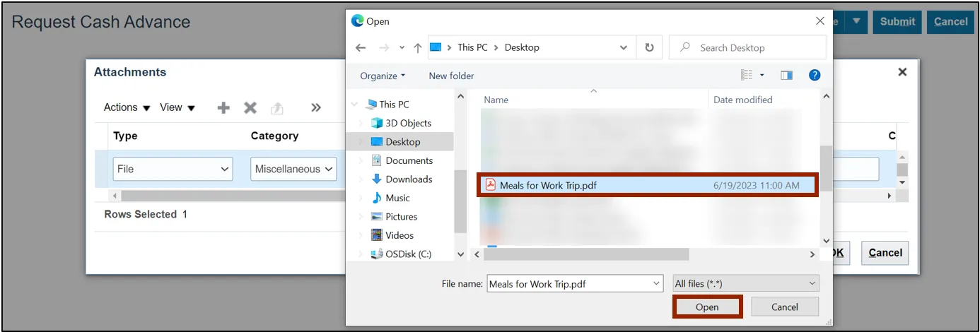Viewport: 980px width, 332px height.
Task: Close the Attachments dialog with X
Action: point(902,72)
